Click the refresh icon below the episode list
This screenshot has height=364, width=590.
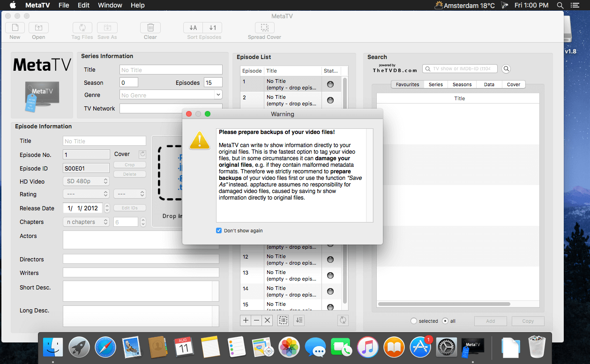click(x=343, y=320)
